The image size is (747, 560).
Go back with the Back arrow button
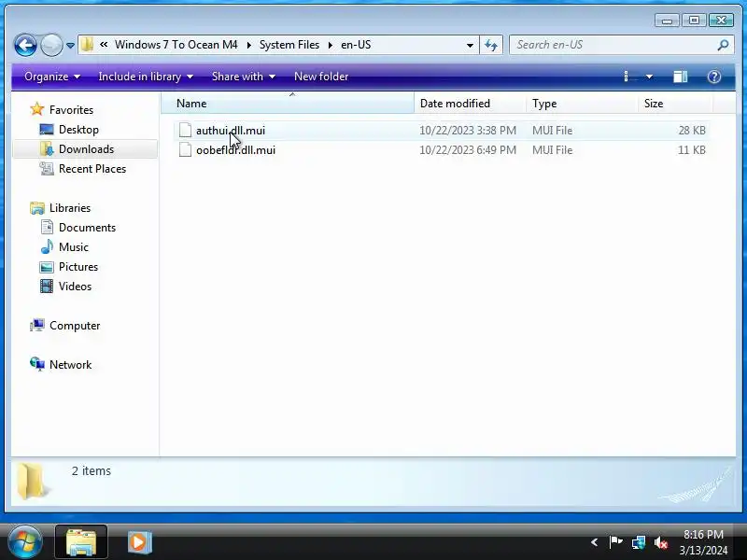click(x=25, y=45)
